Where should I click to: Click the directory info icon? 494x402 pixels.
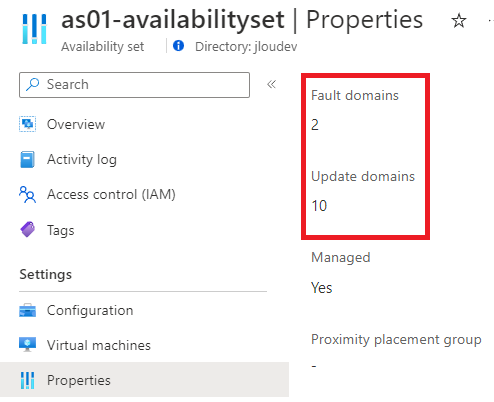coord(178,46)
